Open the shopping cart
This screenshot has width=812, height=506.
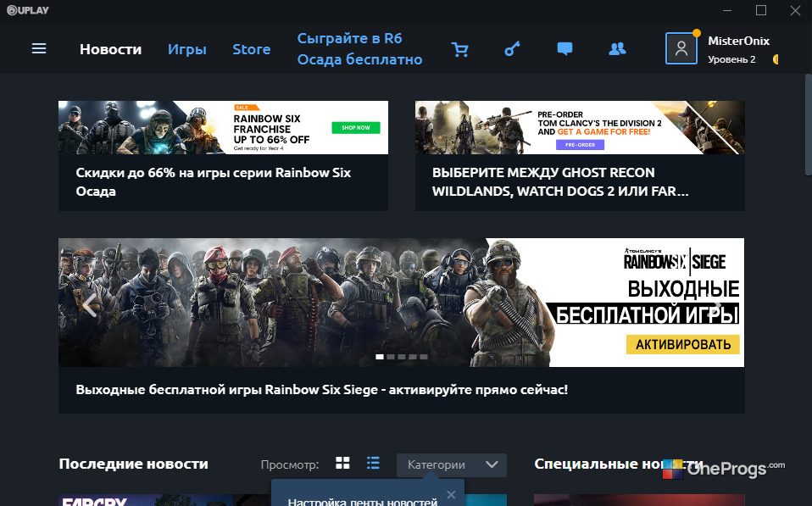click(x=460, y=49)
